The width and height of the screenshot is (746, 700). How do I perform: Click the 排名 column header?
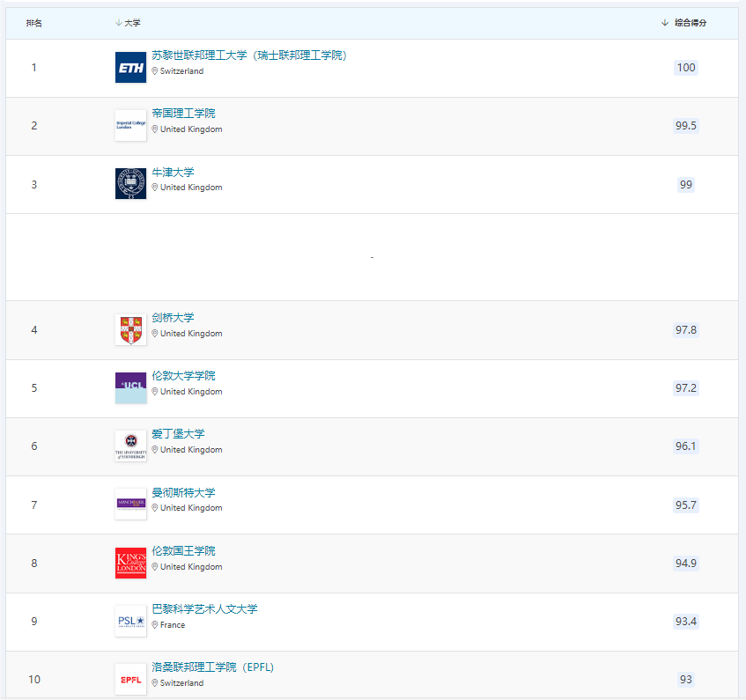coord(34,23)
